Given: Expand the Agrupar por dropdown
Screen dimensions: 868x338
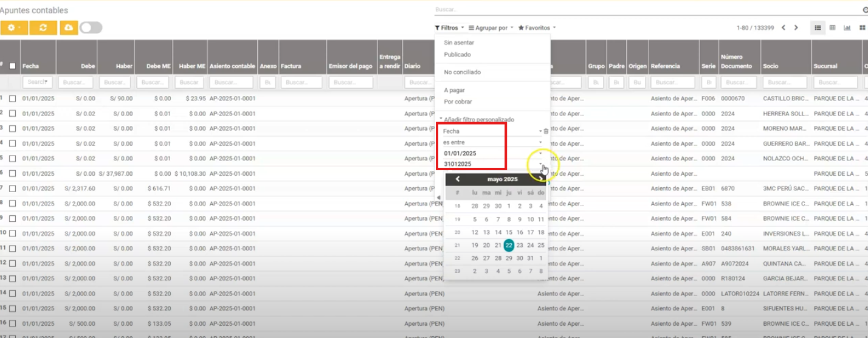Looking at the screenshot, I should [491, 28].
